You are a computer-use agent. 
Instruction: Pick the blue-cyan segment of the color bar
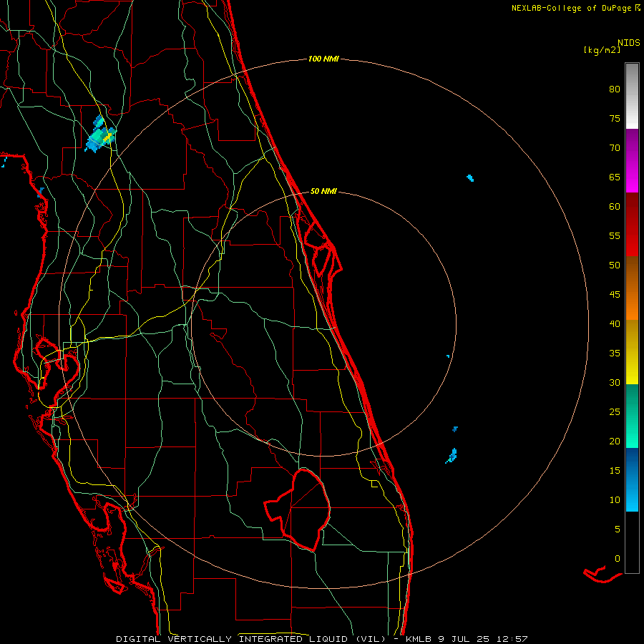tap(632, 479)
